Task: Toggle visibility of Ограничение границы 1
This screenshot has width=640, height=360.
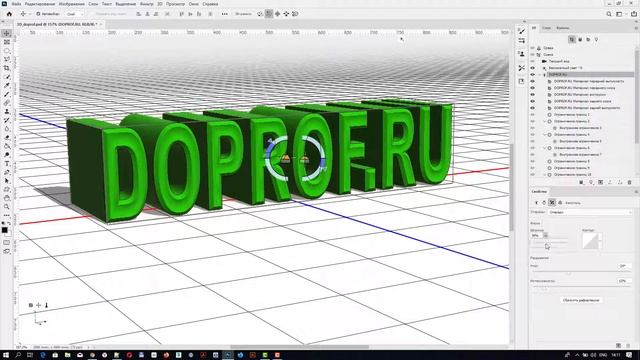Action: click(x=532, y=115)
